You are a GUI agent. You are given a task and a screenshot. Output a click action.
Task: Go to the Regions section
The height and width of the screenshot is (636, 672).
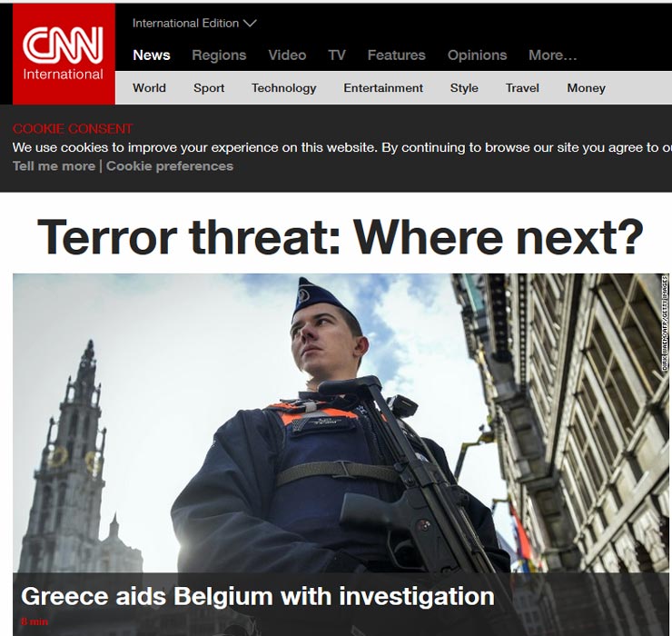219,55
